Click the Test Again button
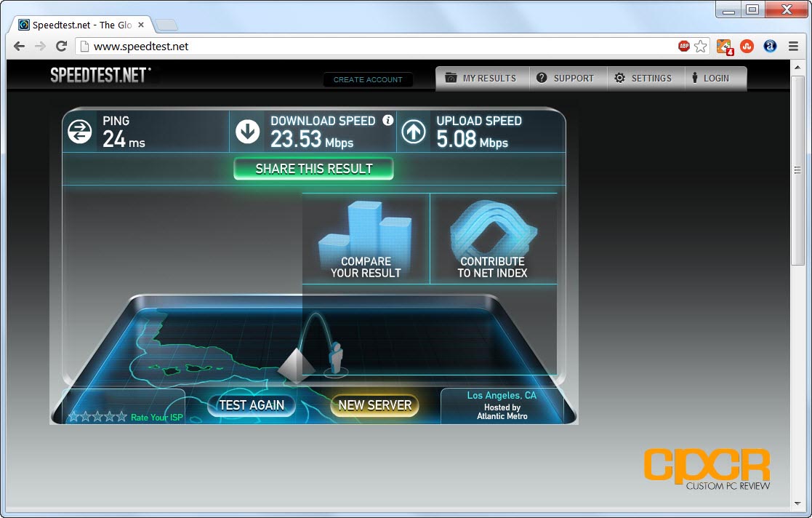This screenshot has width=812, height=518. click(252, 405)
